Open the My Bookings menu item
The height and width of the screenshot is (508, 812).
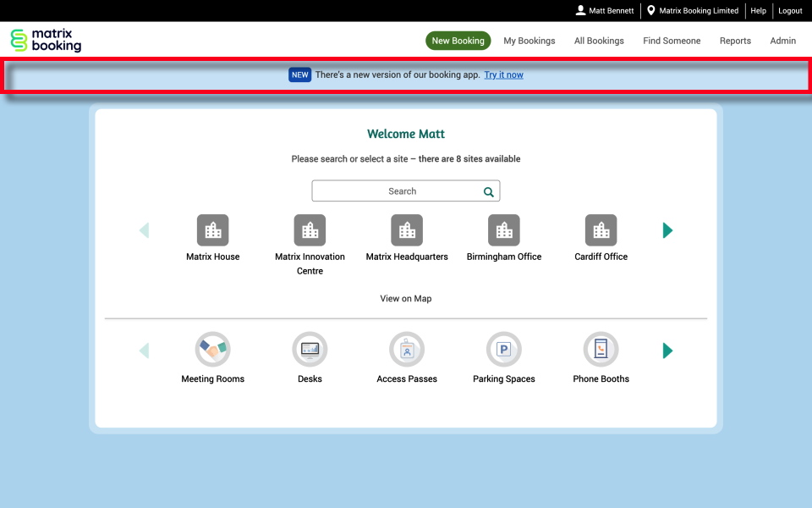(529, 41)
